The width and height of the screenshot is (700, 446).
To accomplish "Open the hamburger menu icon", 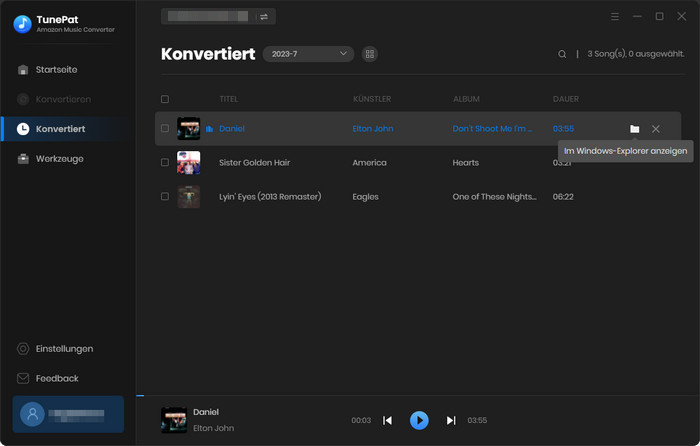I will point(615,17).
